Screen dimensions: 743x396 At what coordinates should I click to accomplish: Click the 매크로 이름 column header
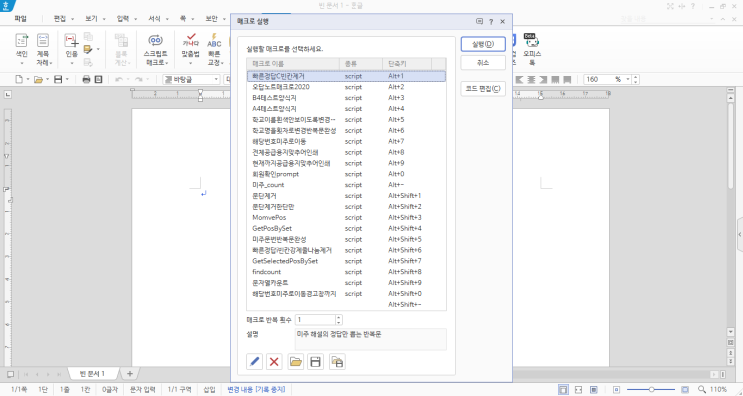click(293, 63)
